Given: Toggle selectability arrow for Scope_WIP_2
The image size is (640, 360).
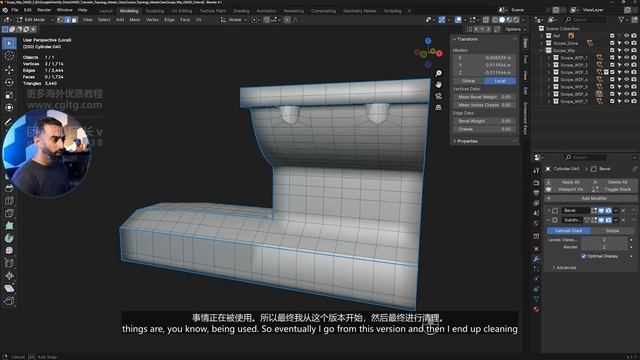Looking at the screenshot, I should [x=619, y=65].
